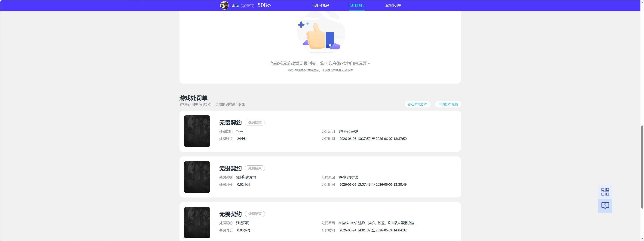Click the 存在异常处罚 button

[418, 104]
